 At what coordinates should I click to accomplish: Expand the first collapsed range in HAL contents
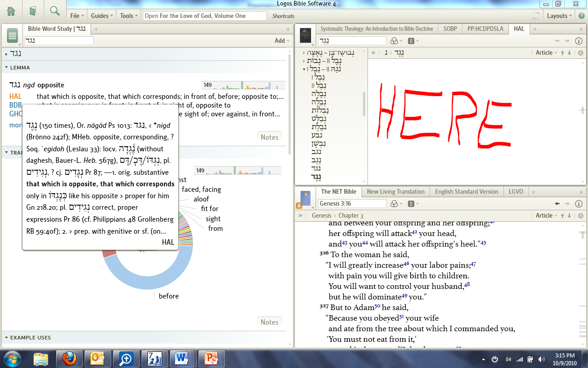tap(304, 53)
